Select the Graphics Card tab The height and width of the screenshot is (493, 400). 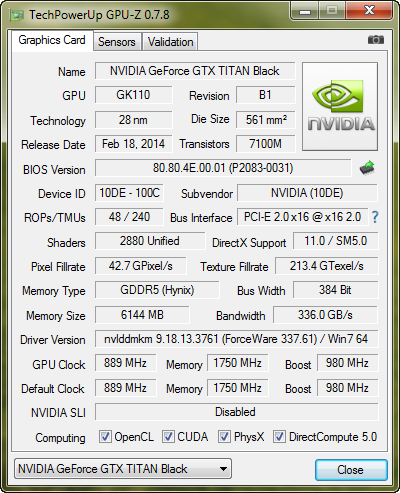[52, 40]
